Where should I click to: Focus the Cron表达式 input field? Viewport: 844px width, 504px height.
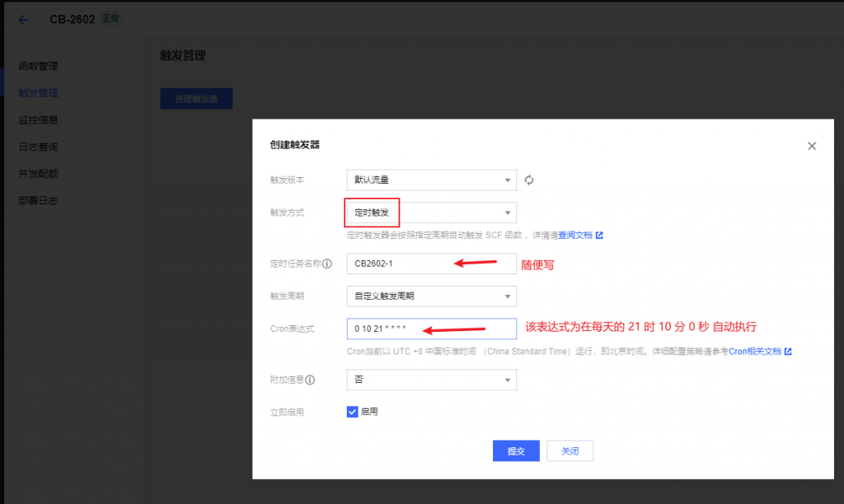432,329
